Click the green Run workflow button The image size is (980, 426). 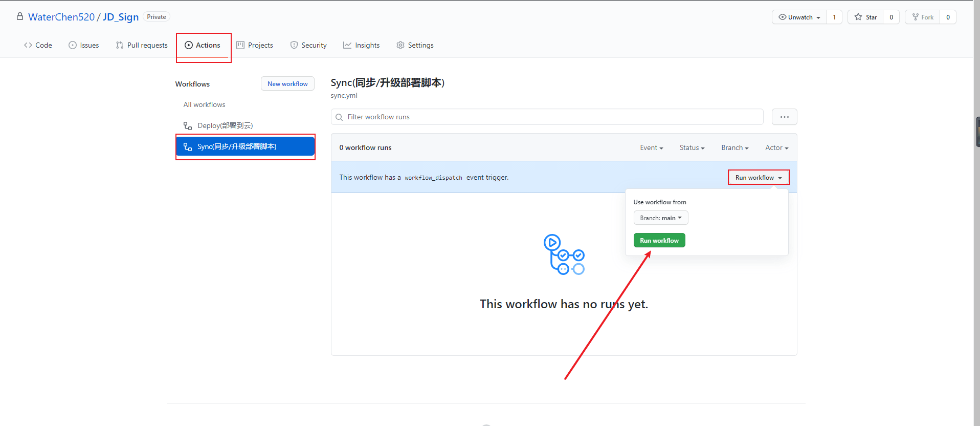tap(659, 241)
